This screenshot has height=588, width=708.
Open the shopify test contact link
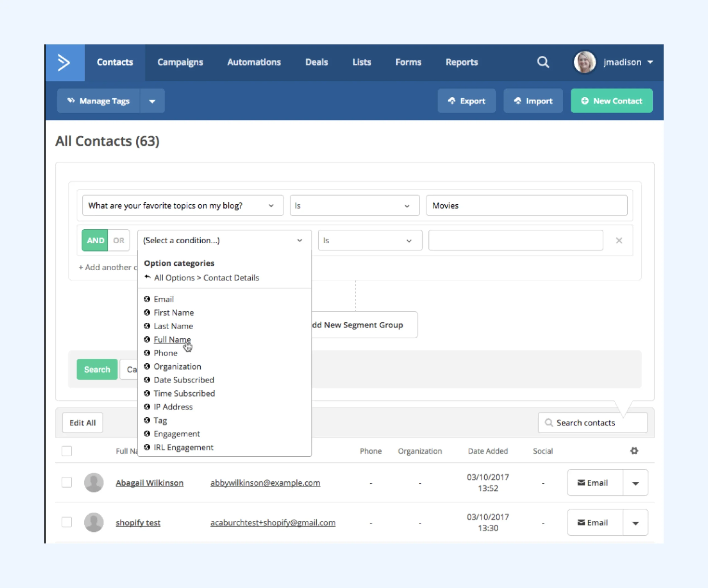pos(138,523)
